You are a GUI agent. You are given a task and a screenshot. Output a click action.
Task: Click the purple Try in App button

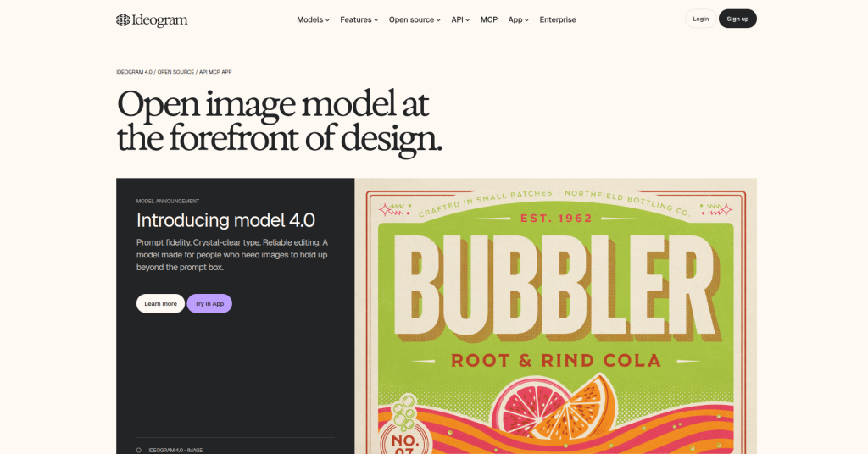coord(209,303)
